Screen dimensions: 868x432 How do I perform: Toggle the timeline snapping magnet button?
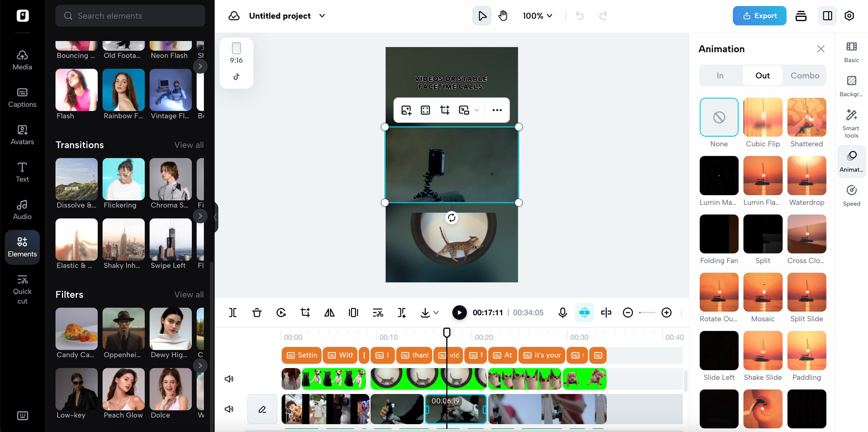click(x=584, y=313)
